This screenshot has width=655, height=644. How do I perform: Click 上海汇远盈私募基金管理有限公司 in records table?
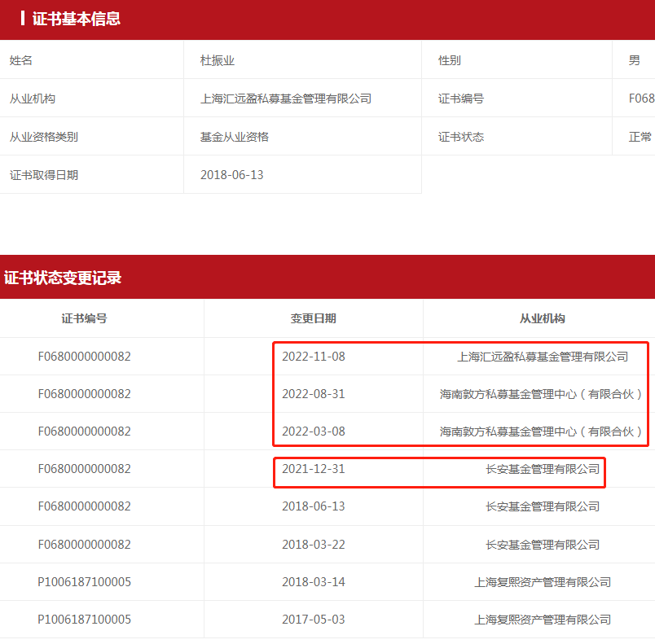pos(543,357)
